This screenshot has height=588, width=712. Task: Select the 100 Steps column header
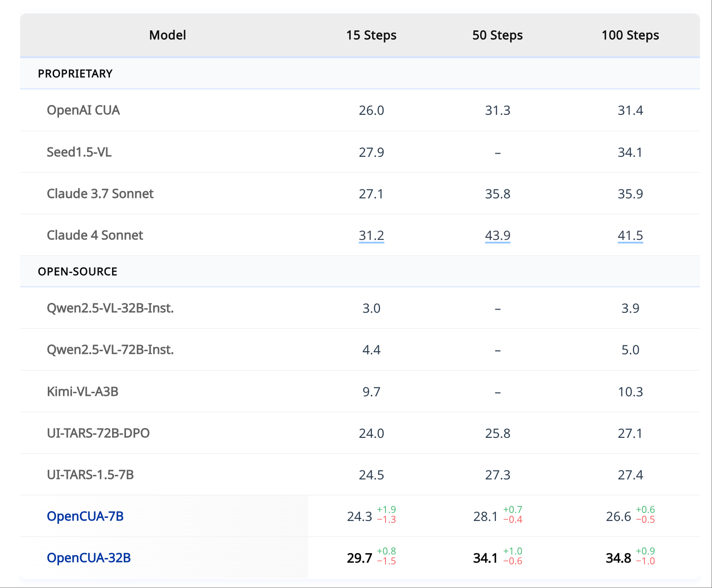(630, 35)
